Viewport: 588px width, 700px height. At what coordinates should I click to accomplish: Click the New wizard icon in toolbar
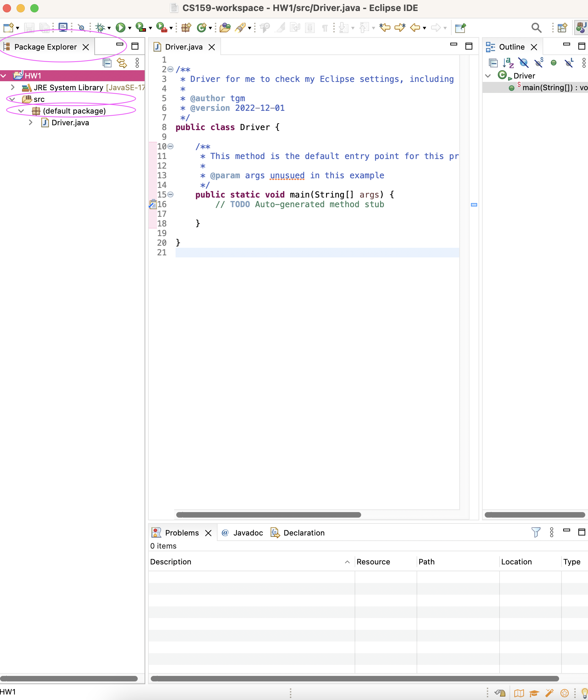click(8, 28)
